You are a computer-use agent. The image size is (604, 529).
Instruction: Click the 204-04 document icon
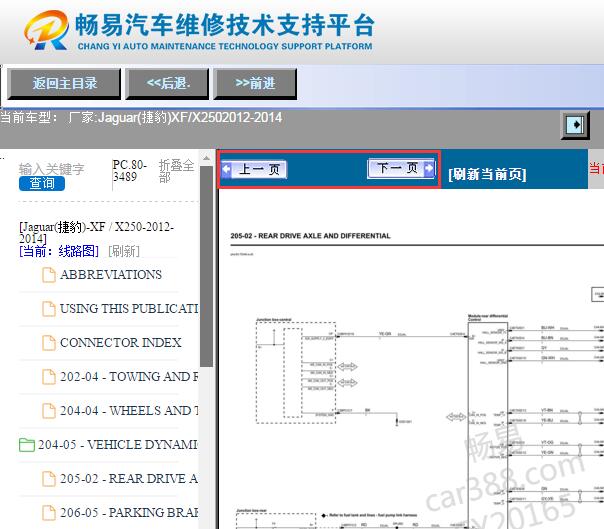click(49, 411)
